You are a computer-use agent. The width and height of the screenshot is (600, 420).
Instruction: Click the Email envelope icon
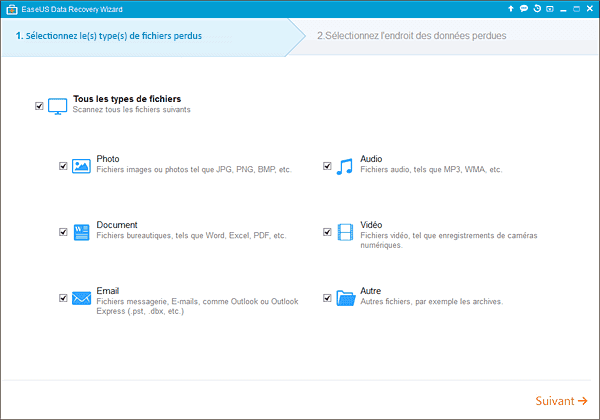82,298
